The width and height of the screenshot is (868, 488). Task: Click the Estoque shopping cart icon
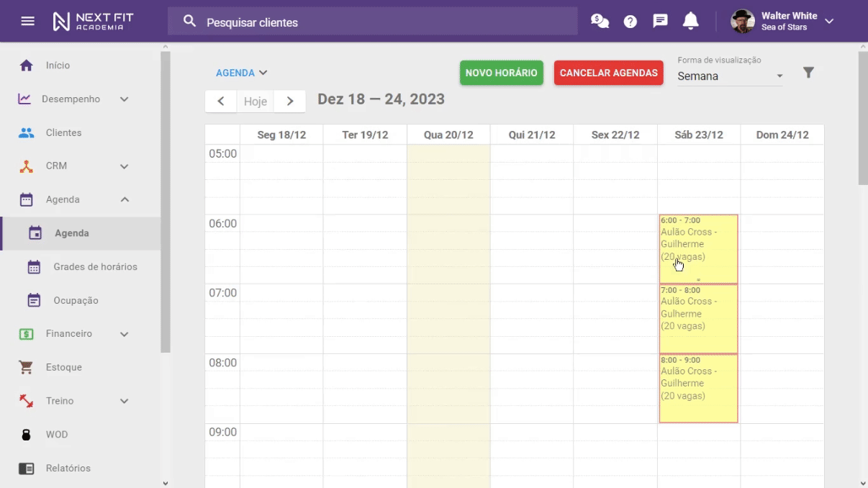tap(26, 367)
